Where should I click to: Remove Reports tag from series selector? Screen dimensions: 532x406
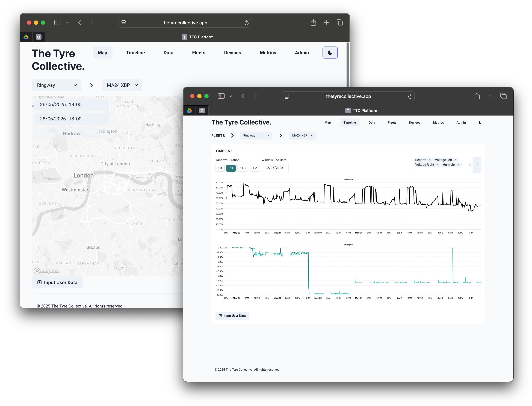pyautogui.click(x=429, y=160)
